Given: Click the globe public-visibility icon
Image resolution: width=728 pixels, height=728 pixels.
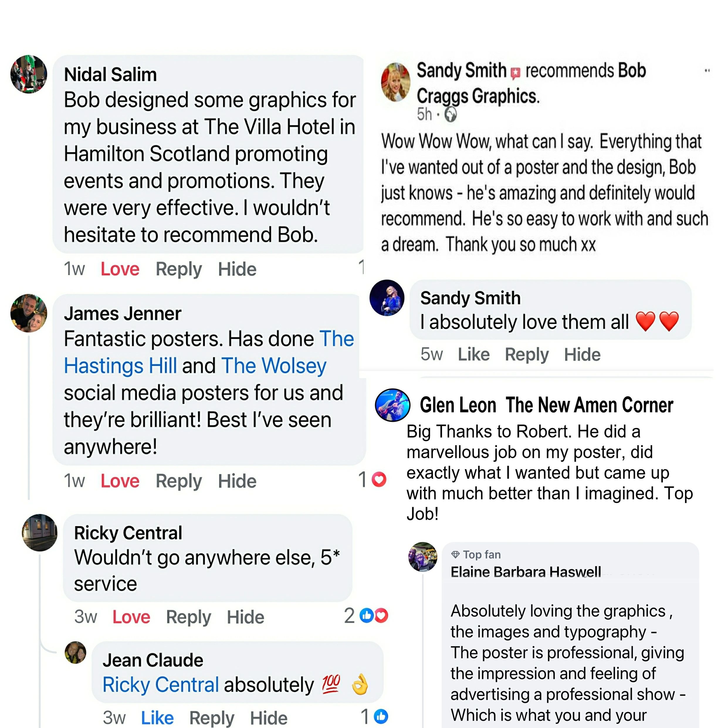Looking at the screenshot, I should (450, 115).
